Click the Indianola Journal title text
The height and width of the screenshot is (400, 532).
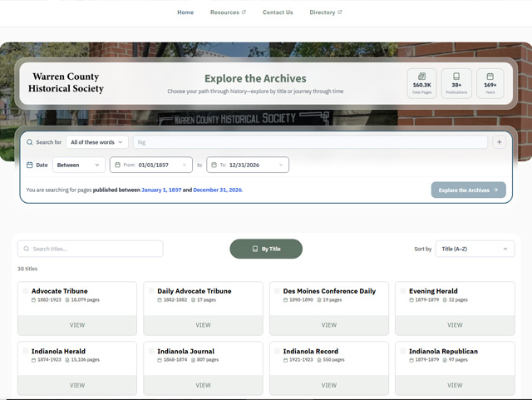pyautogui.click(x=186, y=351)
